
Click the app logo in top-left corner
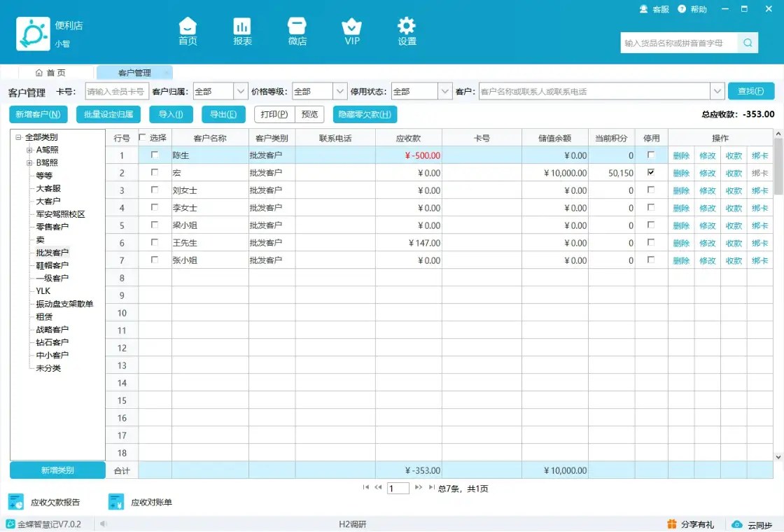33,34
